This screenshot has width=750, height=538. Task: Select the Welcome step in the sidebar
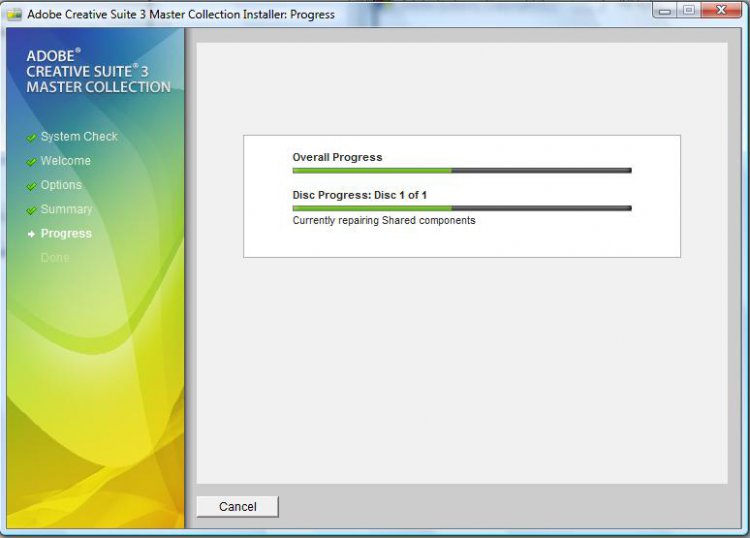pos(66,161)
